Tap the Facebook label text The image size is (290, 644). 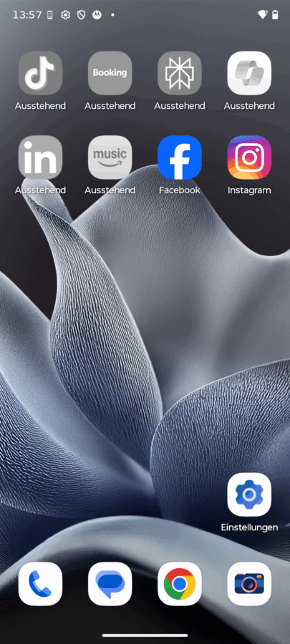(180, 190)
